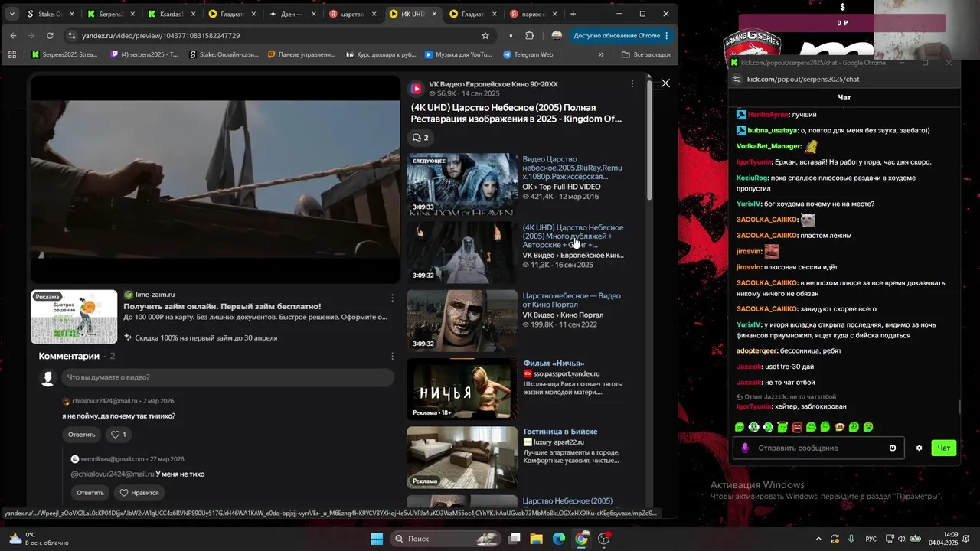Open the lime-zaim.ru ad options menu

[392, 298]
